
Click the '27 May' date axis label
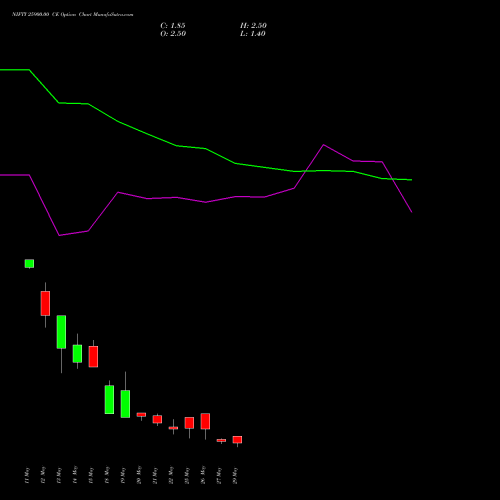219,475
